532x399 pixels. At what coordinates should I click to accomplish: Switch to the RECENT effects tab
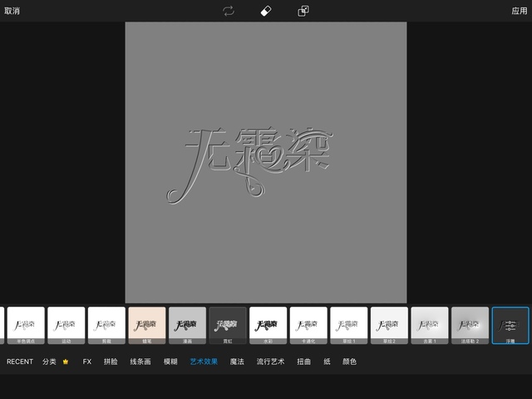[x=20, y=362]
